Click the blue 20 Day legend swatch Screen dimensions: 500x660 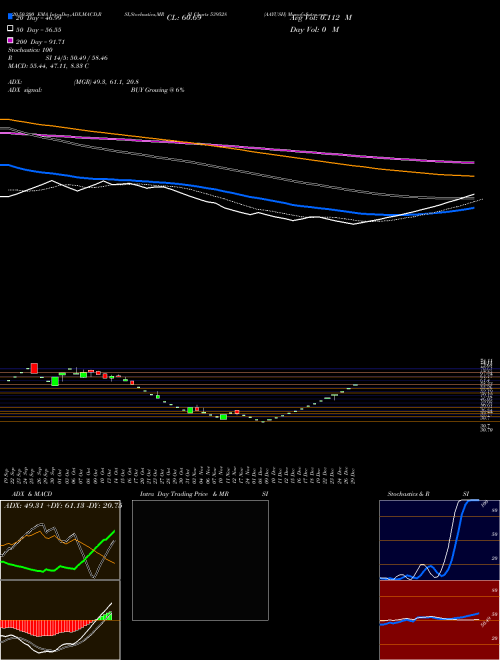click(x=10, y=17)
